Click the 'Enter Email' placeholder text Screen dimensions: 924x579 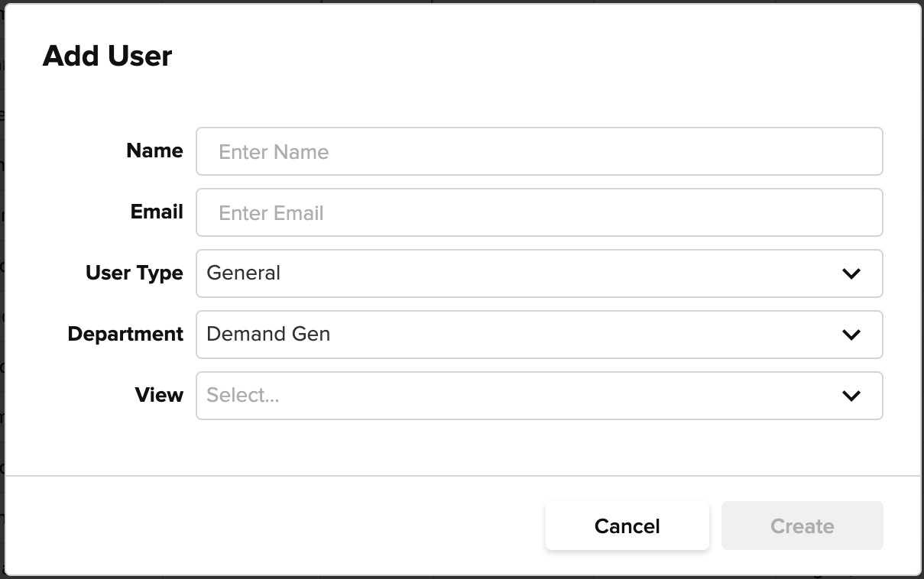click(271, 213)
